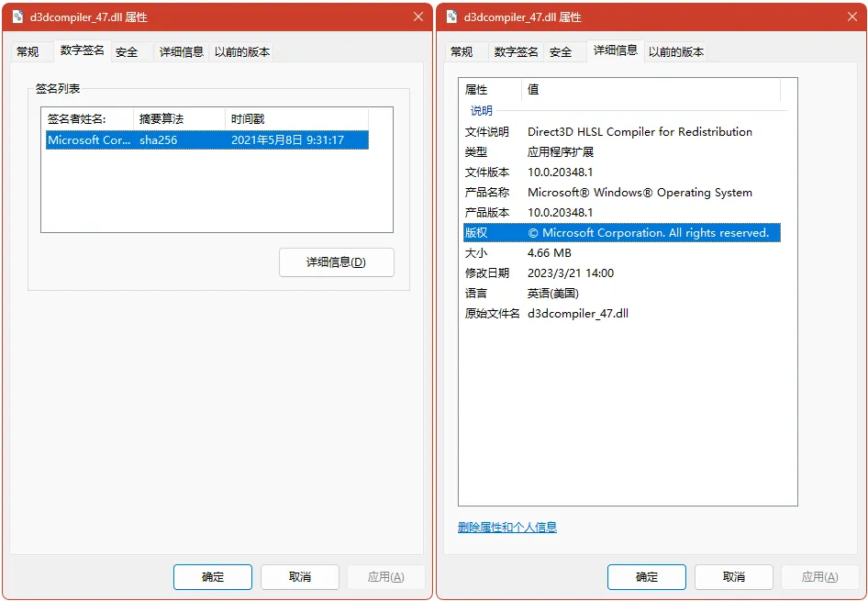868x601 pixels.
Task: Click the file icon in right window title bar
Action: (451, 17)
